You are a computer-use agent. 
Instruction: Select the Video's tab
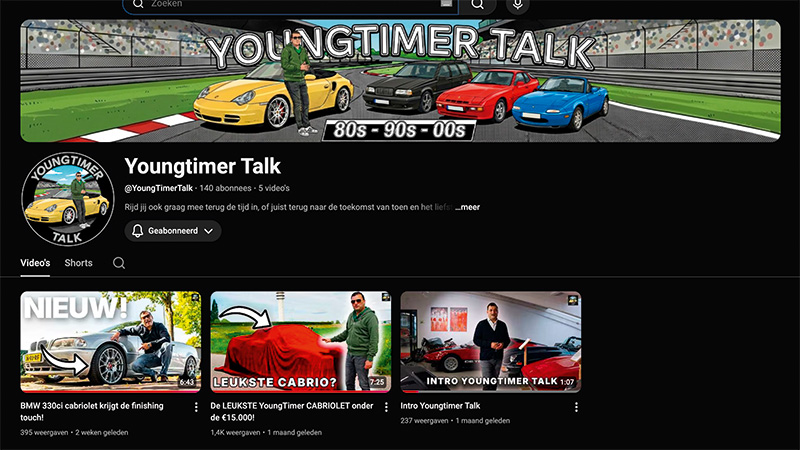coord(35,263)
